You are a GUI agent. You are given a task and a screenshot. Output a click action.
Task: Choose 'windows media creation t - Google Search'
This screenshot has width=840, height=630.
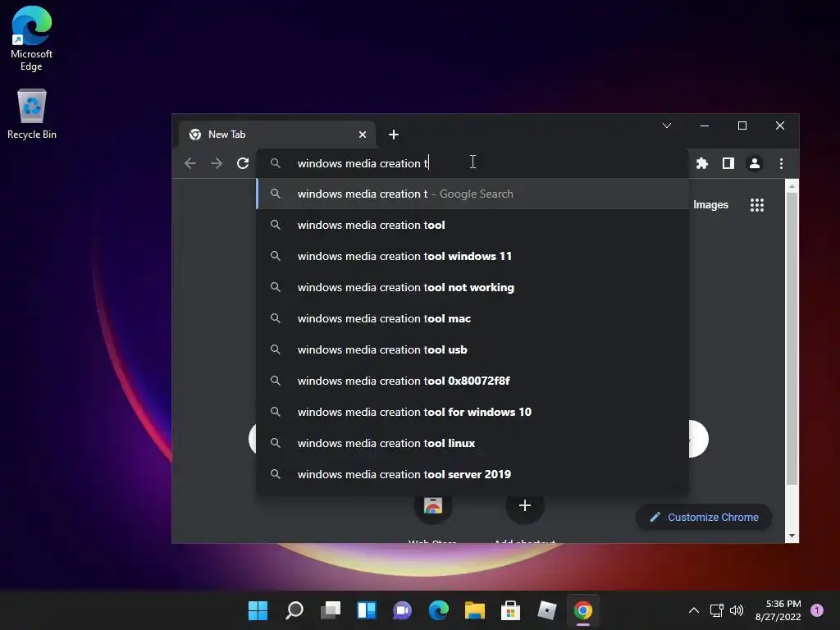[472, 194]
